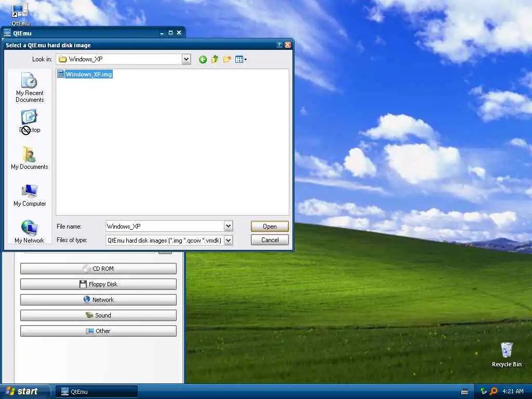Browse My Network location

(30, 232)
